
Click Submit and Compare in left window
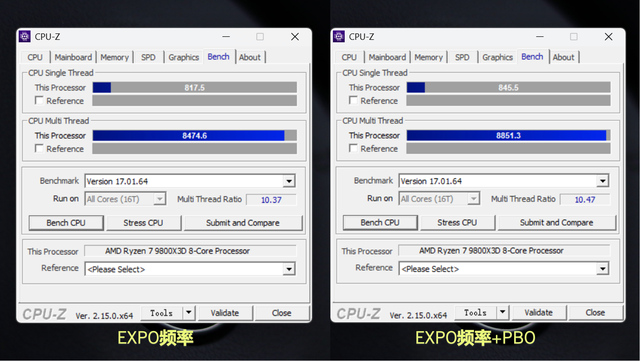coord(243,223)
